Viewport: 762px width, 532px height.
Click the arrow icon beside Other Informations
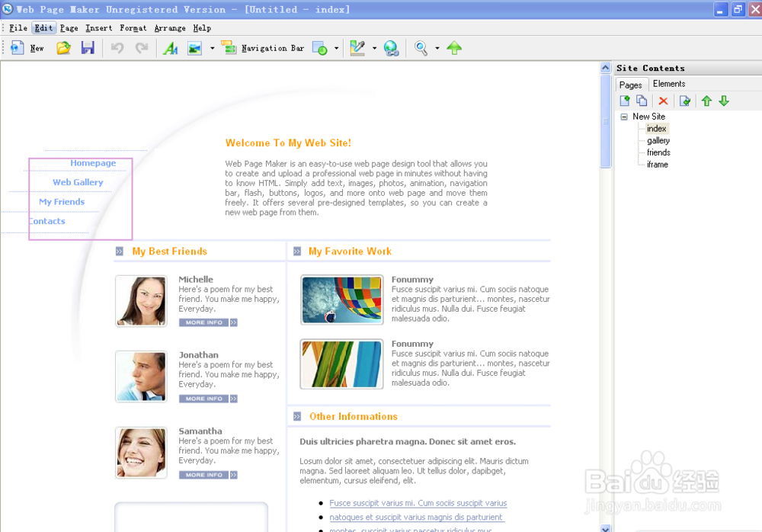297,417
